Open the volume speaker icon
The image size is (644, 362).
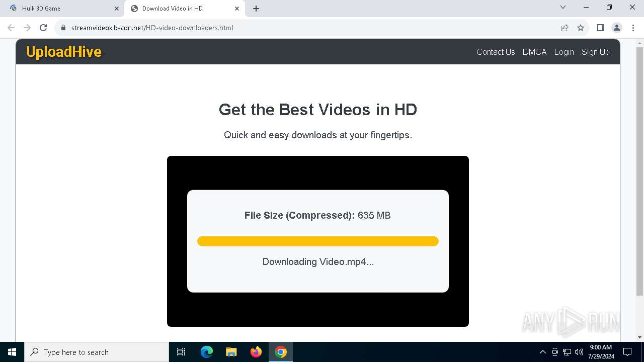pos(579,352)
